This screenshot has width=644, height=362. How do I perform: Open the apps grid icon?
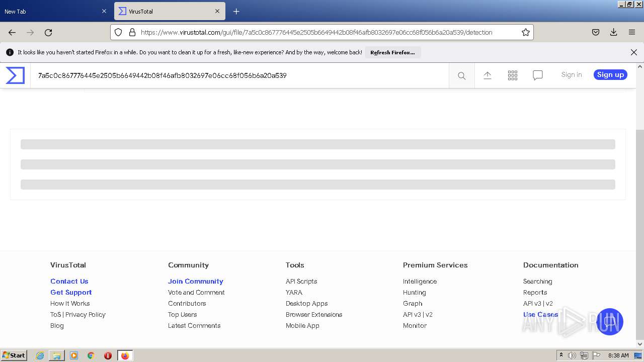[x=513, y=75]
